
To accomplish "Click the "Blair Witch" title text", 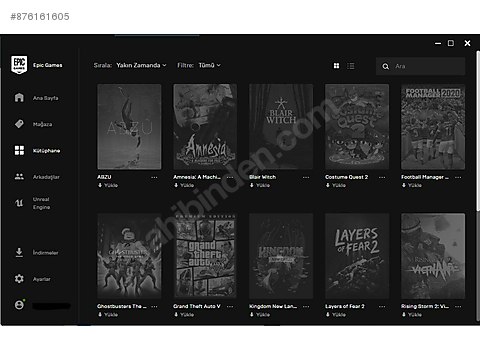I will click(263, 177).
